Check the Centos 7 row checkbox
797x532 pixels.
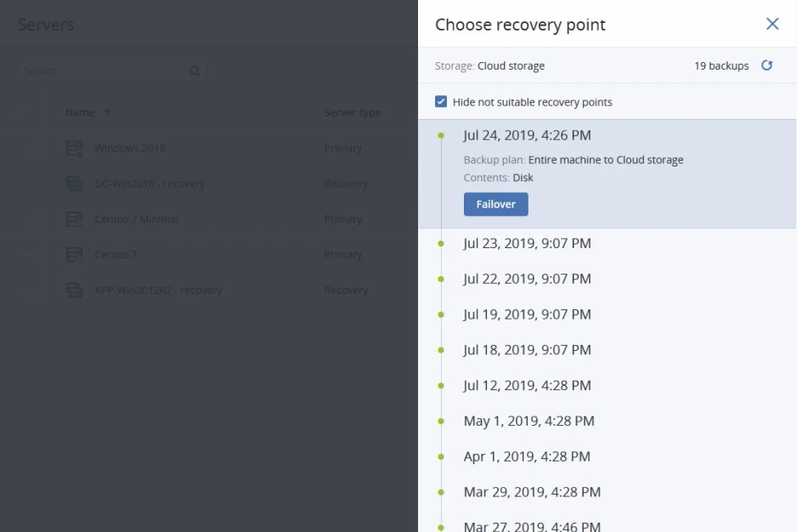[24, 255]
